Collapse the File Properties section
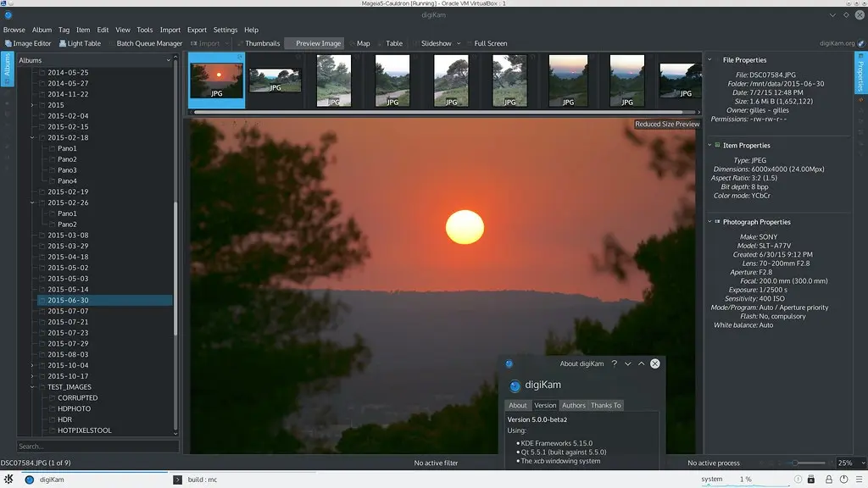868x488 pixels. point(709,60)
